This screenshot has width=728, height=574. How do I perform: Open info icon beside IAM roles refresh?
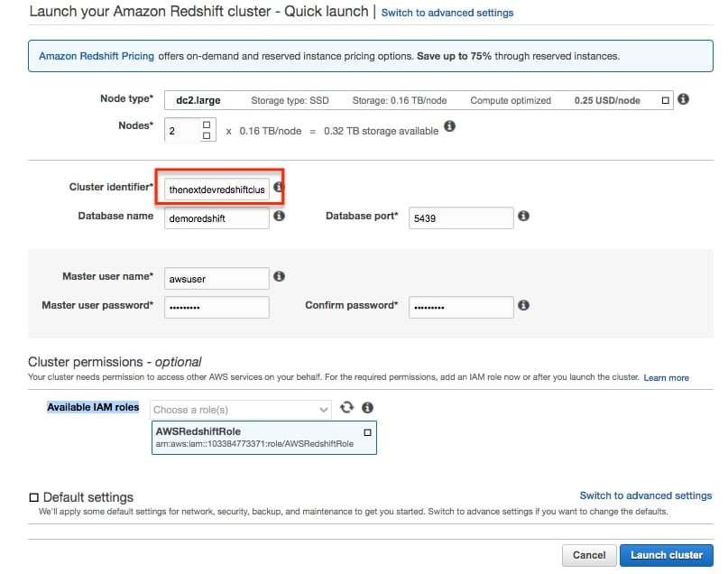(x=367, y=408)
